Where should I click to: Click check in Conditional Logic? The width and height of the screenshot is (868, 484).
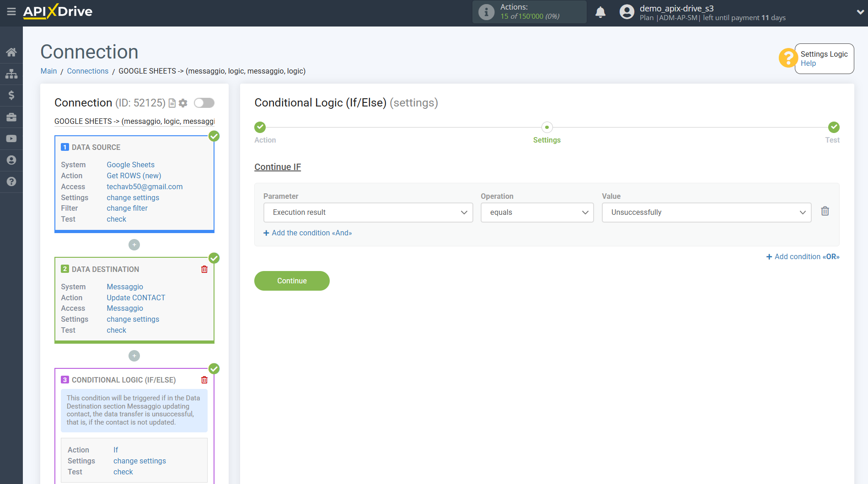123,472
